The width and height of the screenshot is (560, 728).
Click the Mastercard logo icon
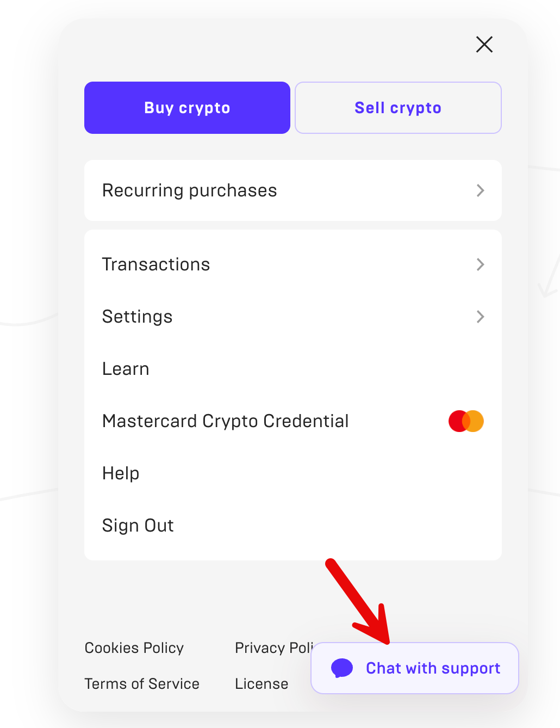[466, 421]
